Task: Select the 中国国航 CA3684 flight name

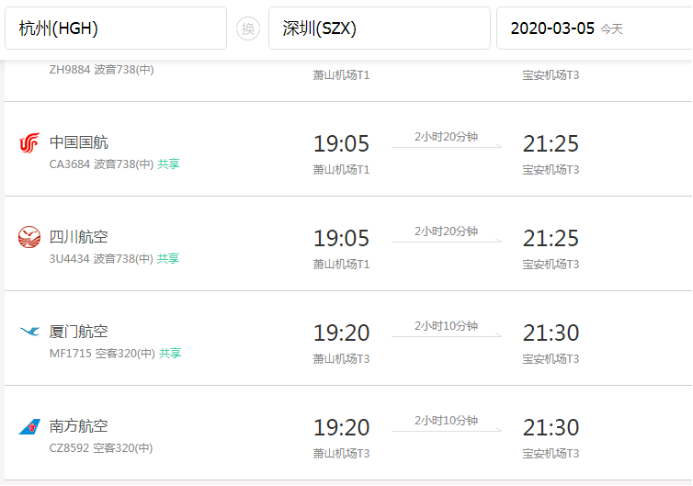Action: pyautogui.click(x=79, y=142)
